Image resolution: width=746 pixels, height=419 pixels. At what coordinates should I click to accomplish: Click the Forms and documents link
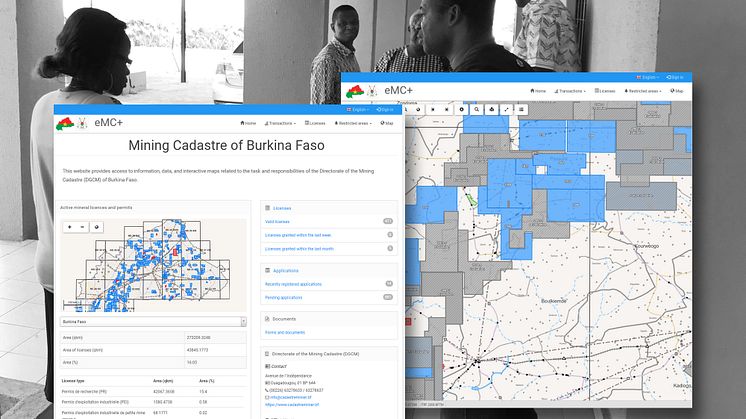pos(285,333)
